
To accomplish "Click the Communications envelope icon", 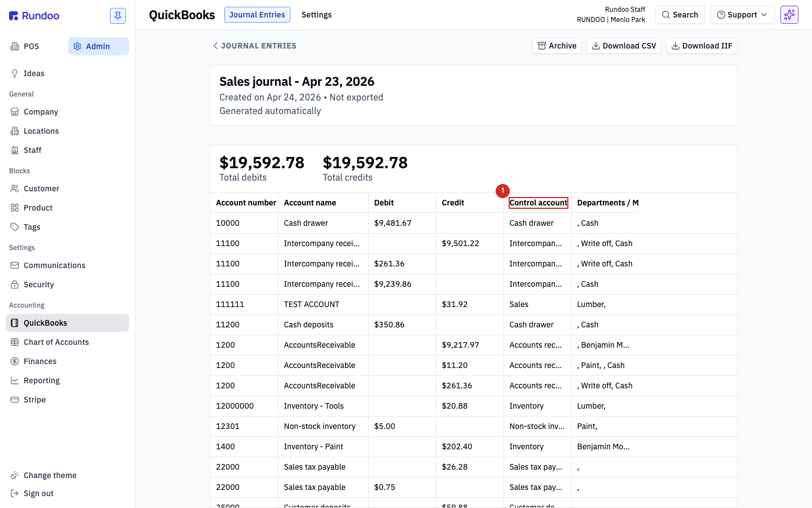I will (15, 265).
